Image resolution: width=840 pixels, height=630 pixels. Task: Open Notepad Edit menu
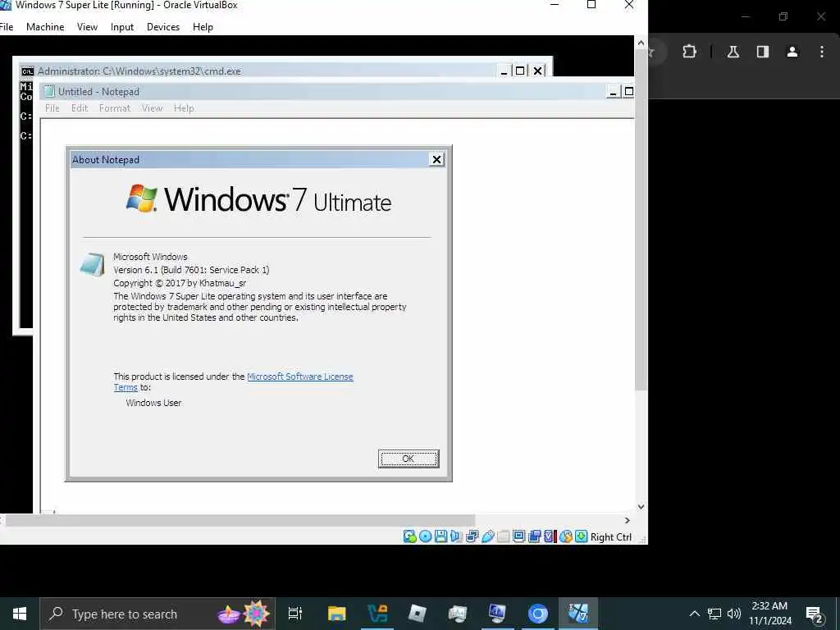tap(80, 108)
